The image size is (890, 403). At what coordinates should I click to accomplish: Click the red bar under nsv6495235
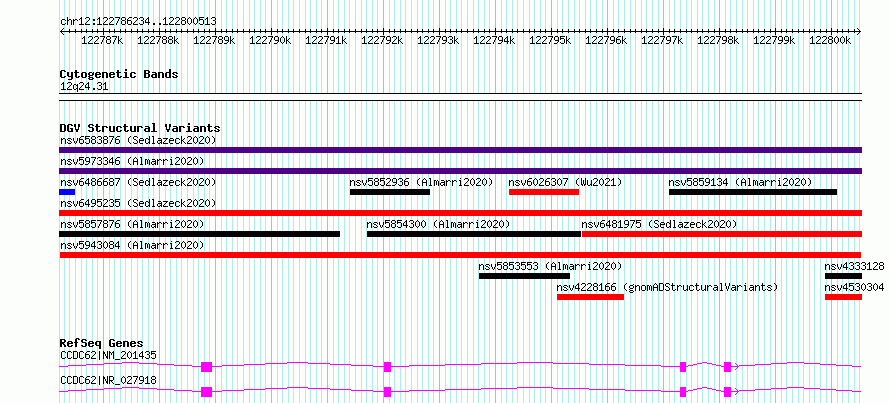click(x=460, y=213)
